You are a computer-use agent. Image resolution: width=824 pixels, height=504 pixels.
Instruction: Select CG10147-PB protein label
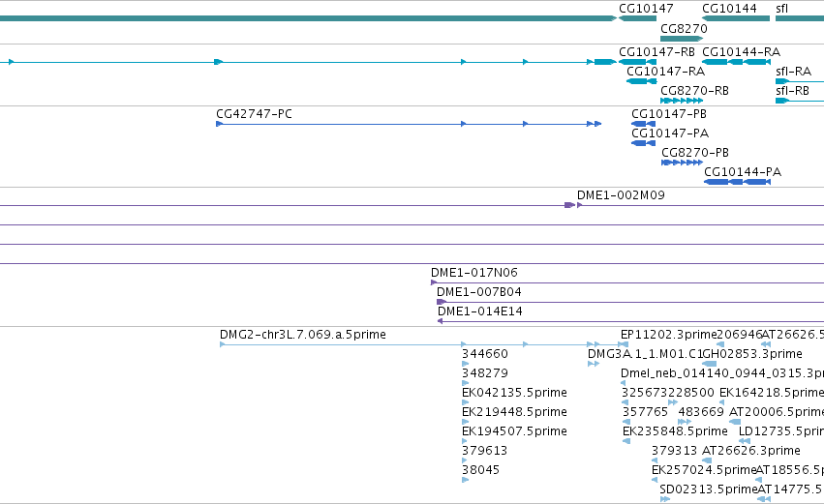[669, 114]
